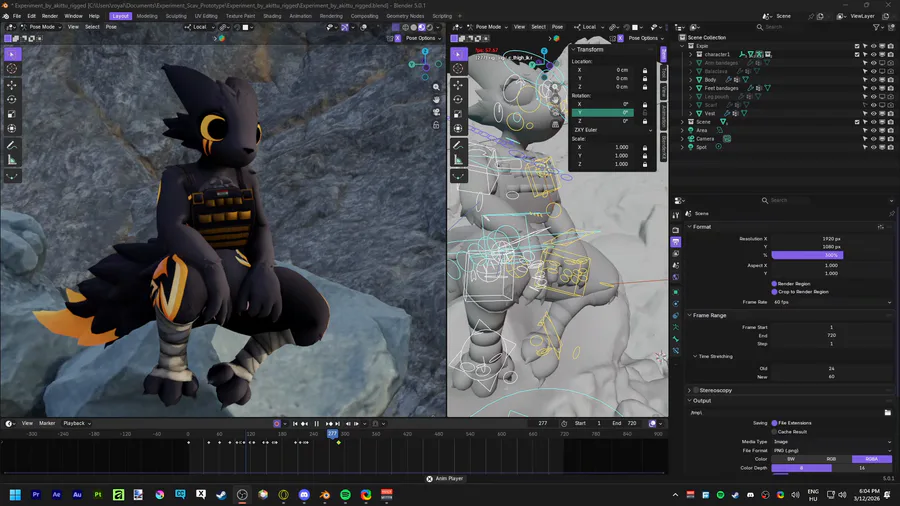Open the Tool properties tab icon

(676, 215)
